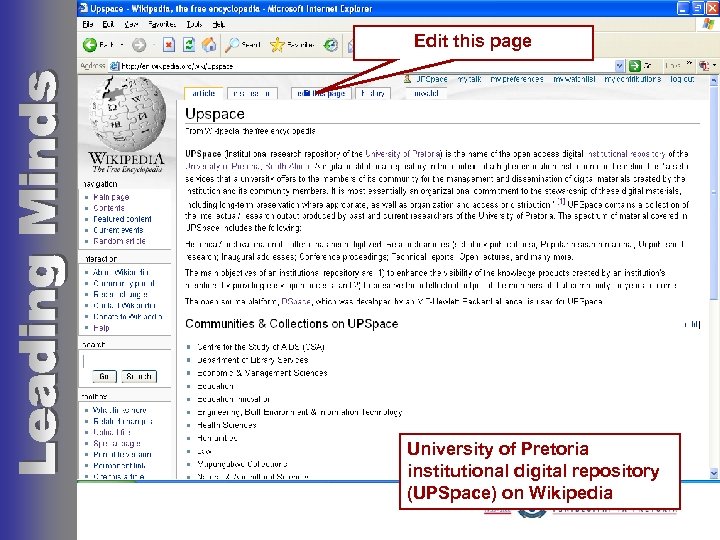
Task: Open the Donate to Wikipedia link
Action: coord(128,316)
